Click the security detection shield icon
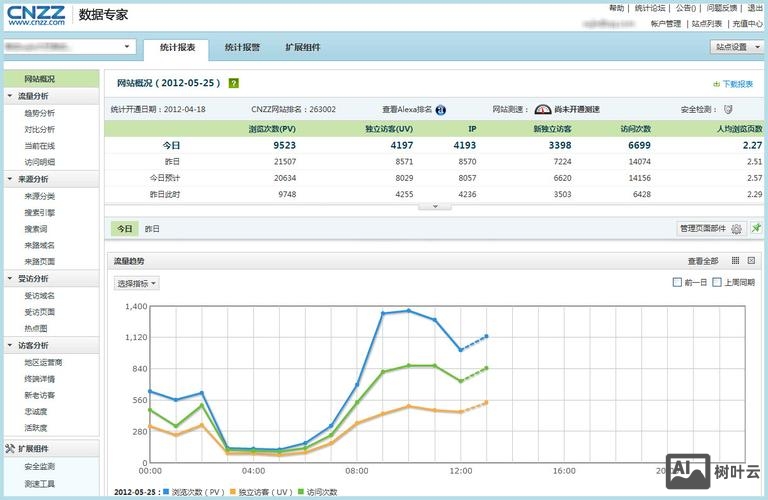The image size is (768, 500). click(728, 109)
